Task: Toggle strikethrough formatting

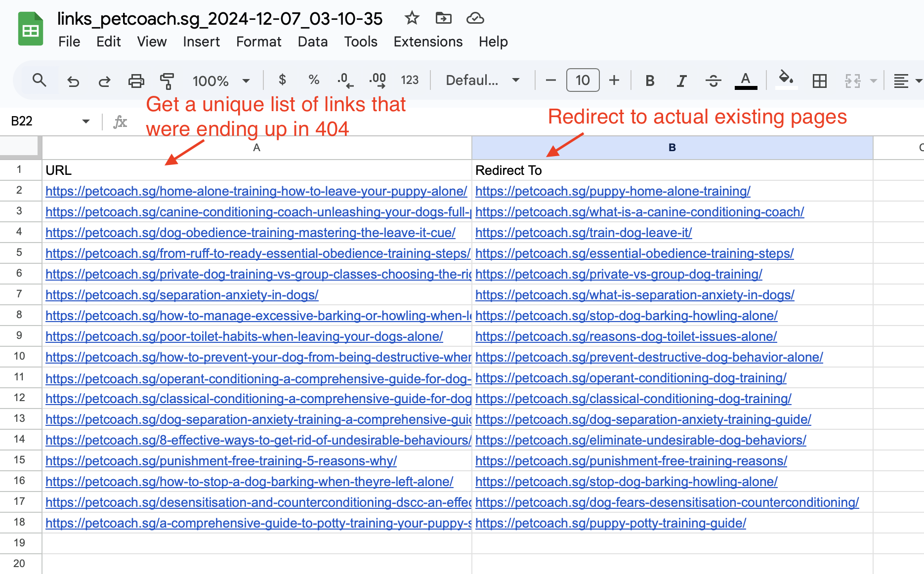Action: (713, 81)
